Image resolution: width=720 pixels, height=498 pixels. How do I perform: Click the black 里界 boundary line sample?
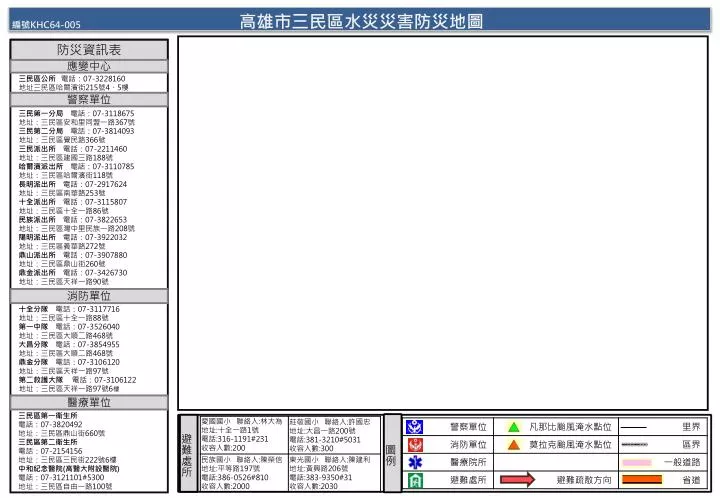tap(633, 427)
